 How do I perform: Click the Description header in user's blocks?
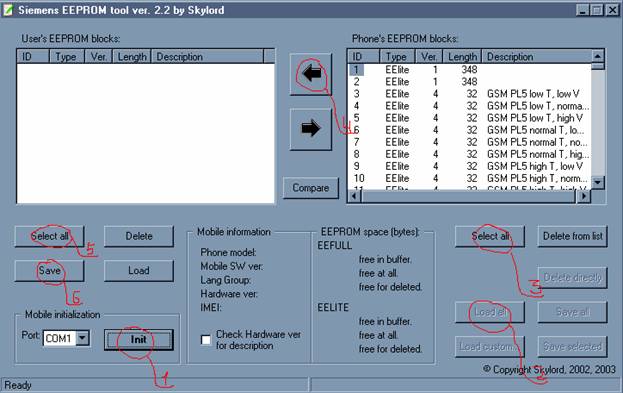[207, 57]
